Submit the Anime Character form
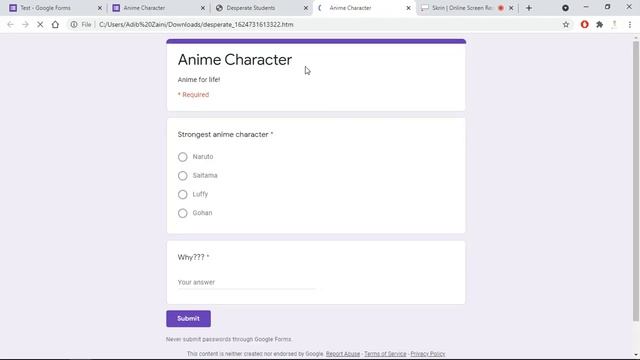 188,318
